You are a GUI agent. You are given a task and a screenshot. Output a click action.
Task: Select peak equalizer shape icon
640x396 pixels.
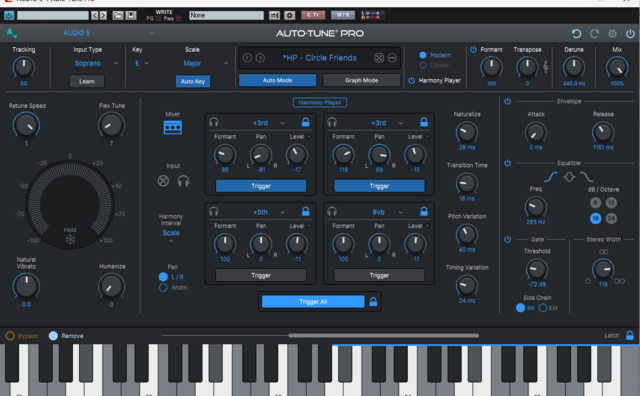569,177
